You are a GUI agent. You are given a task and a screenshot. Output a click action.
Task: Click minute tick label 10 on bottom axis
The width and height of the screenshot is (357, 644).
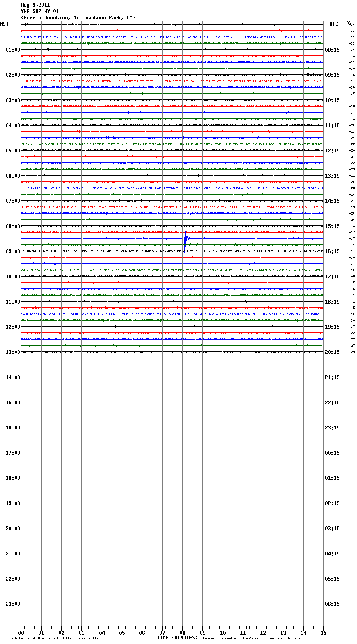click(223, 633)
